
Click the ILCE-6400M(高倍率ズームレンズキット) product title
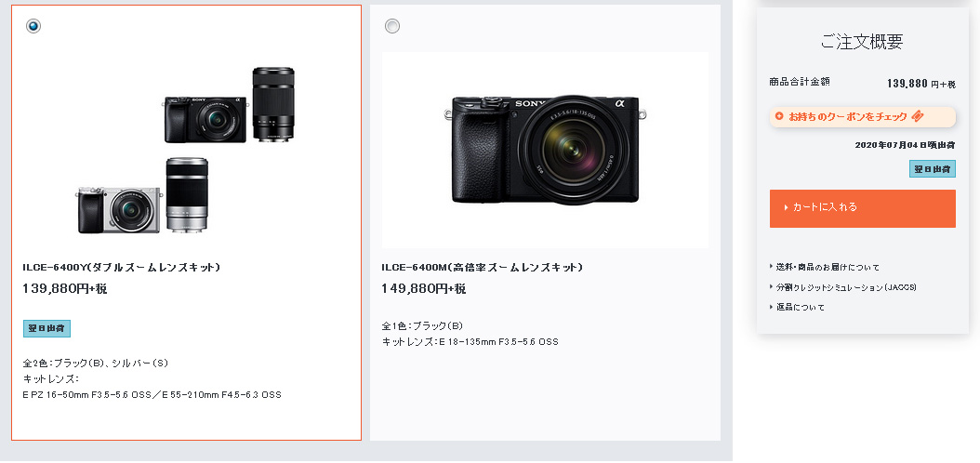pos(483,268)
